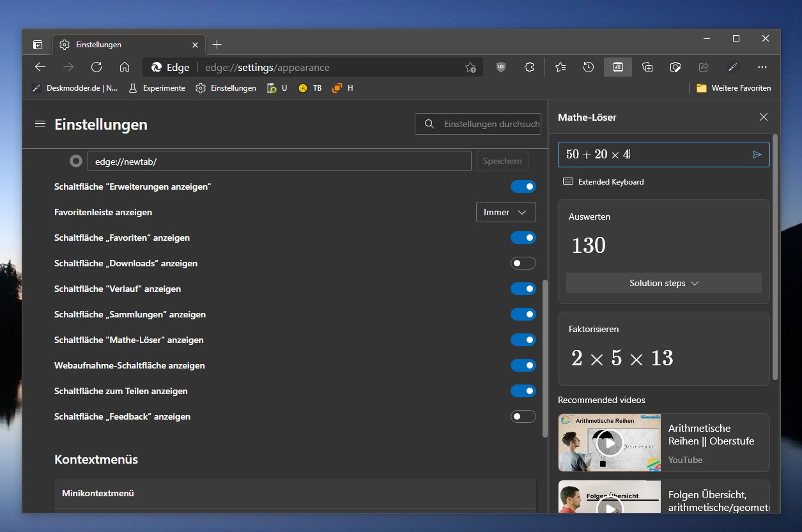Disable the 'Favoriten' button switch

(x=523, y=238)
